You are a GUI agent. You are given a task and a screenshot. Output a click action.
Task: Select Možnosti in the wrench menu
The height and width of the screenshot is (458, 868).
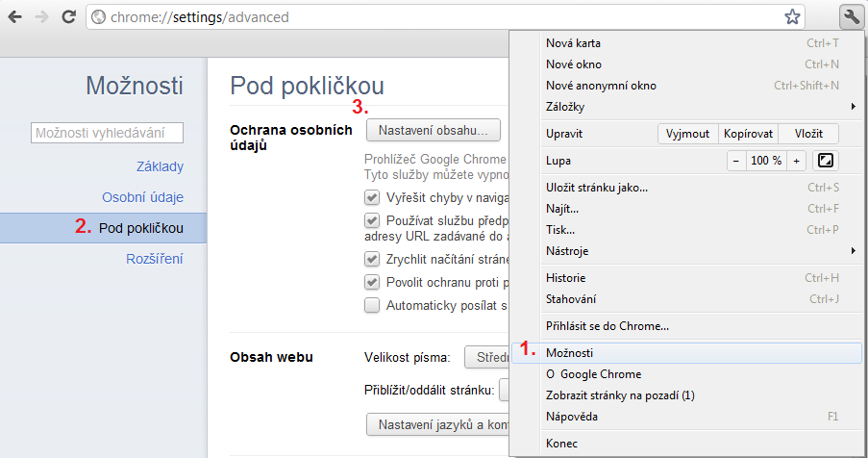point(569,353)
